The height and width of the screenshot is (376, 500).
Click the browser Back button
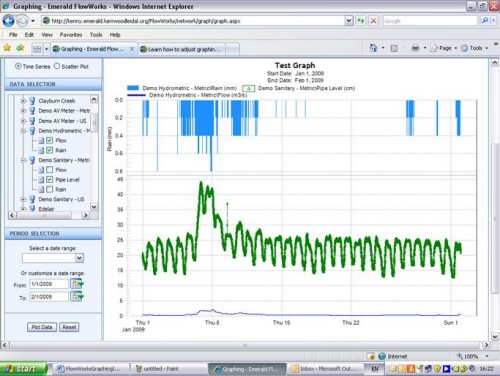(x=8, y=21)
